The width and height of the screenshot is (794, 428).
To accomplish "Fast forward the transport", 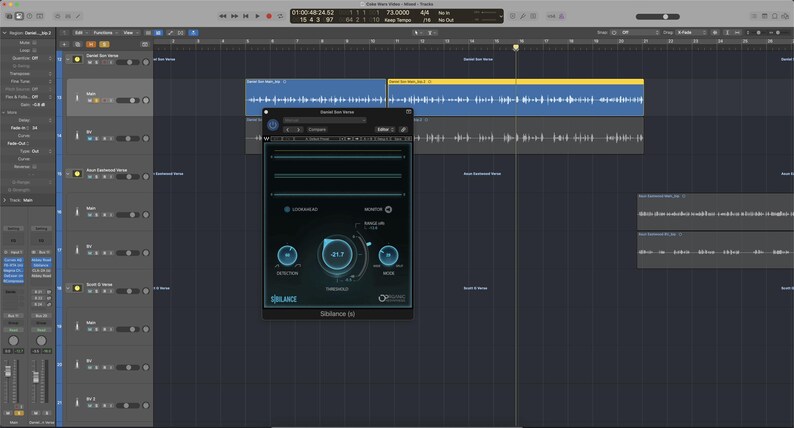I will coord(234,16).
